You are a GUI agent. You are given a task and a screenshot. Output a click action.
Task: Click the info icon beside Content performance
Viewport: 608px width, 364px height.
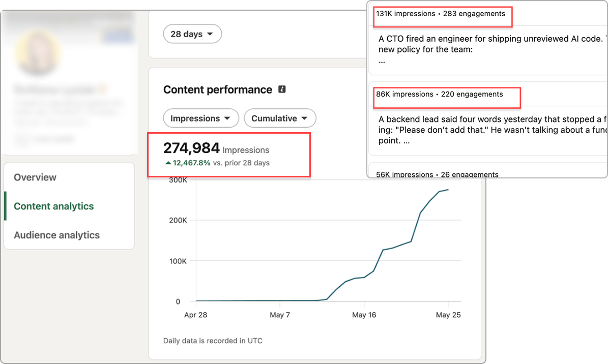pos(282,89)
